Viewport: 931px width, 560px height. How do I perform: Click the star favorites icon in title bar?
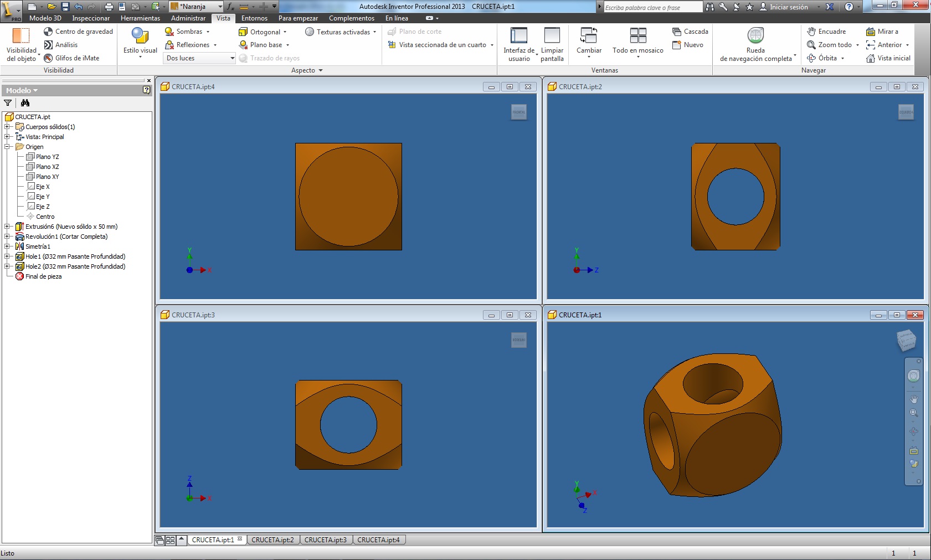[x=750, y=7]
